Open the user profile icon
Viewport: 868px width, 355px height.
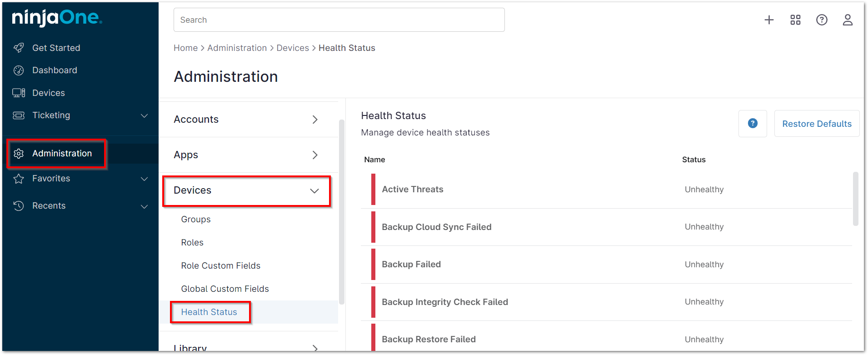(848, 20)
